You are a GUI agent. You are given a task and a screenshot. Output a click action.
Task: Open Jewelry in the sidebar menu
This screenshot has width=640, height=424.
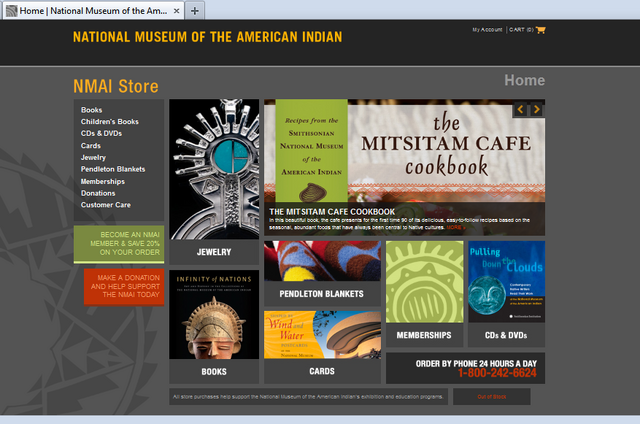coord(93,158)
